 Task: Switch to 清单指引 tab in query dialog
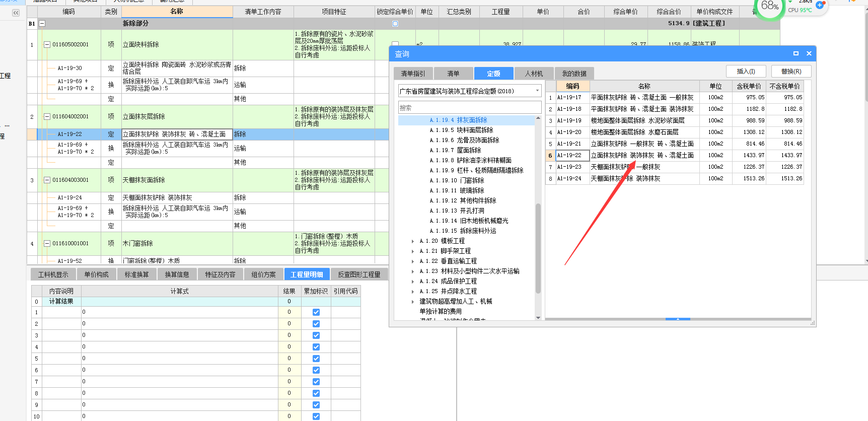(413, 74)
